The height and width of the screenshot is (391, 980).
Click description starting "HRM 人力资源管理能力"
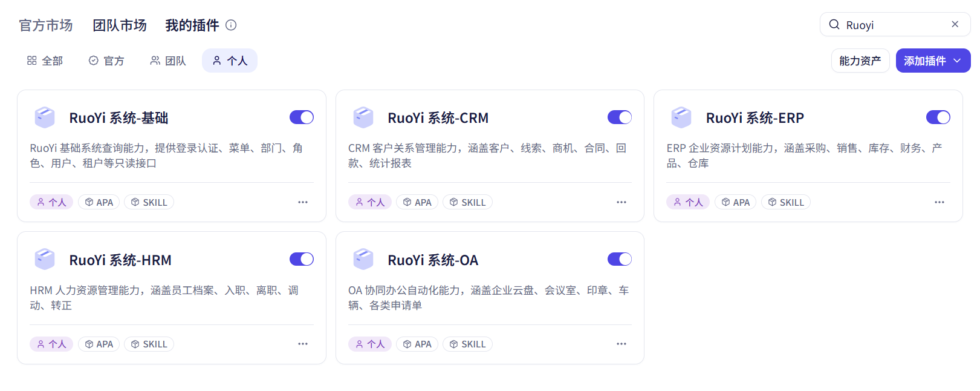[x=164, y=298]
